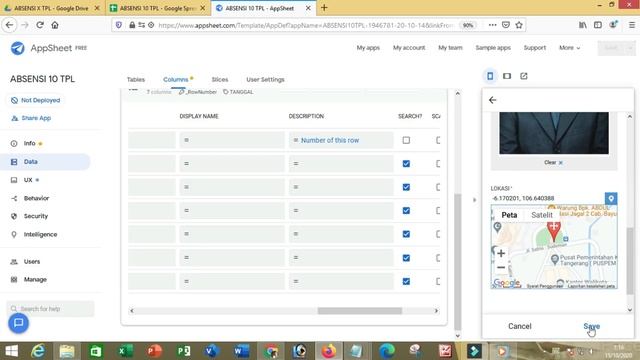Open the browser page actions ellipsis
The image size is (640, 360).
[493, 25]
